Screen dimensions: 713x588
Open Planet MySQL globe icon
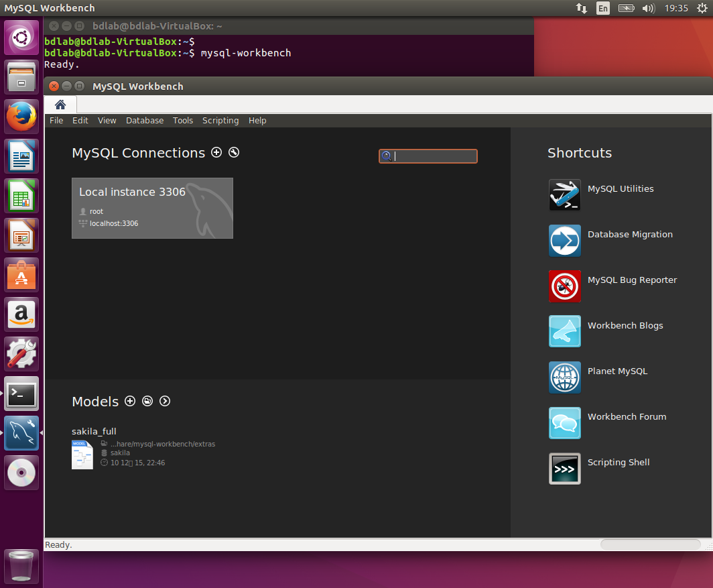(x=565, y=377)
